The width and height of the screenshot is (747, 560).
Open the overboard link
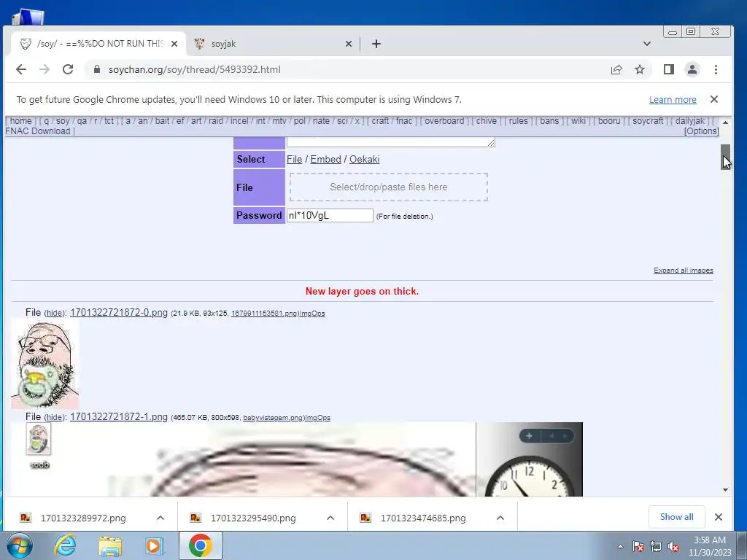[444, 121]
